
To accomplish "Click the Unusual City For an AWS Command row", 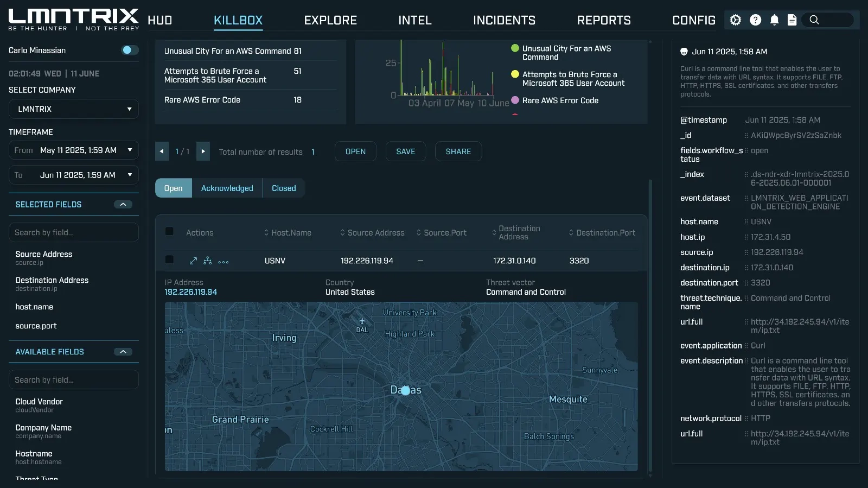I will pos(250,51).
